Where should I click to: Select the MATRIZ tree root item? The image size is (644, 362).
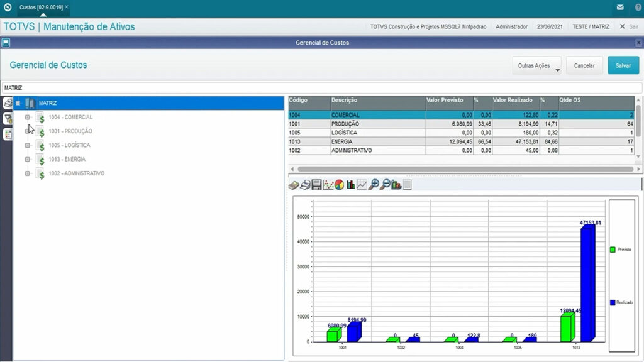[48, 103]
